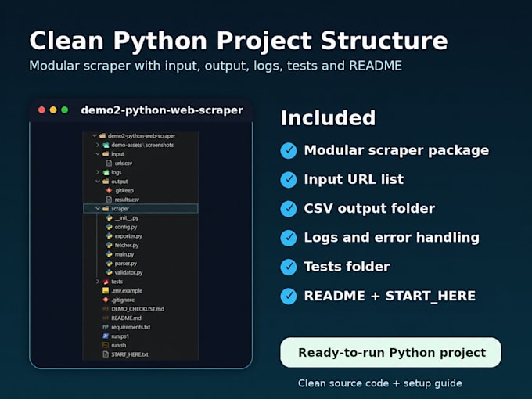Click the window title demo2-python-web-scraper
The width and height of the screenshot is (532, 399).
coord(162,110)
